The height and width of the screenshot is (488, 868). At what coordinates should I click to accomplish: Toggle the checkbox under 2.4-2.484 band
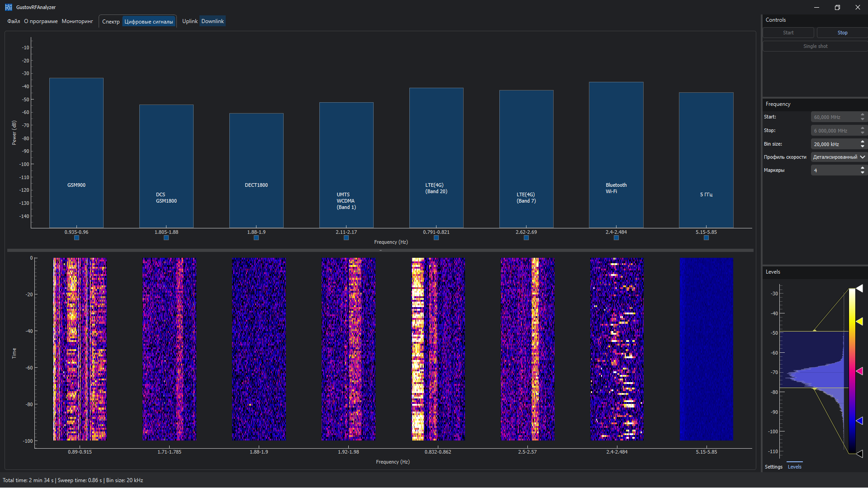[616, 238]
